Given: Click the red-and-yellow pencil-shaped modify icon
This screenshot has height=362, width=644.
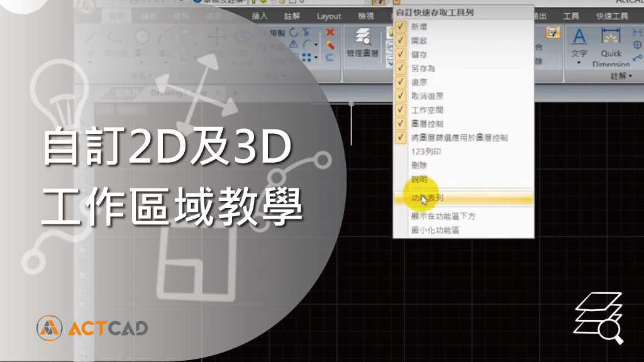Looking at the screenshot, I should pyautogui.click(x=330, y=45).
